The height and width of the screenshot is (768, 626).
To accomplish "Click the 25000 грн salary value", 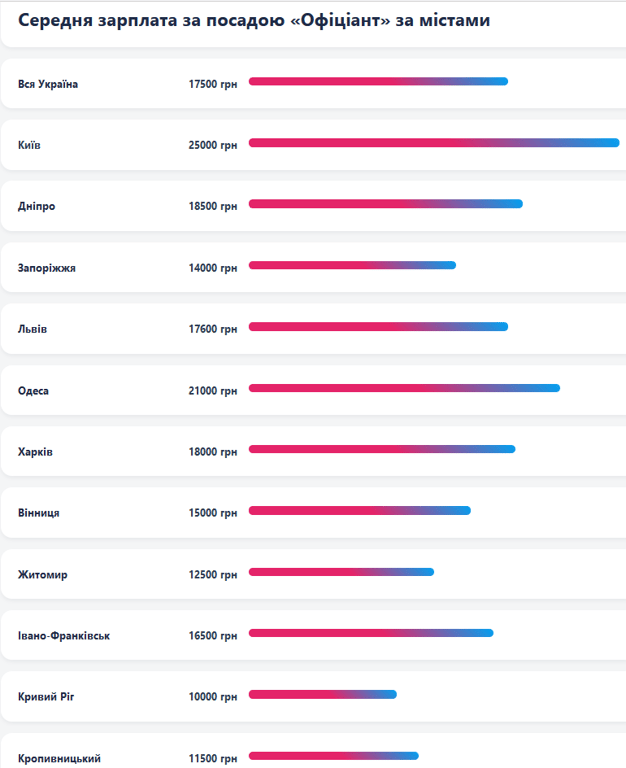I will click(x=213, y=145).
